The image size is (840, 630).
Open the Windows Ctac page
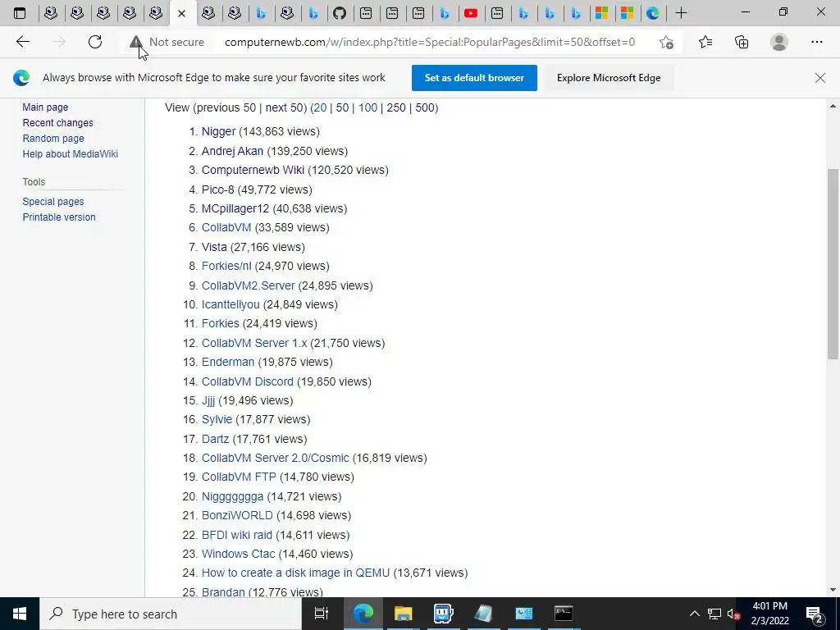[238, 554]
